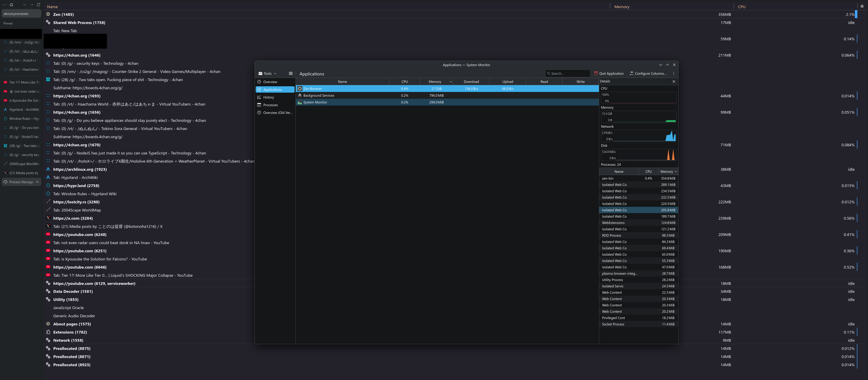Click CPU column header in Applications table
The image size is (868, 380).
point(404,82)
